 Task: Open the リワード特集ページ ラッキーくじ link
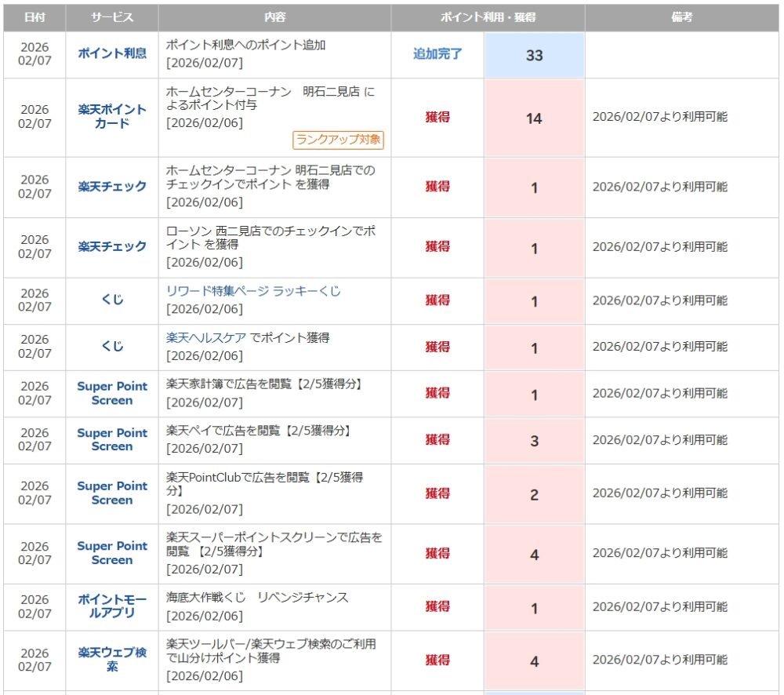pos(253,291)
